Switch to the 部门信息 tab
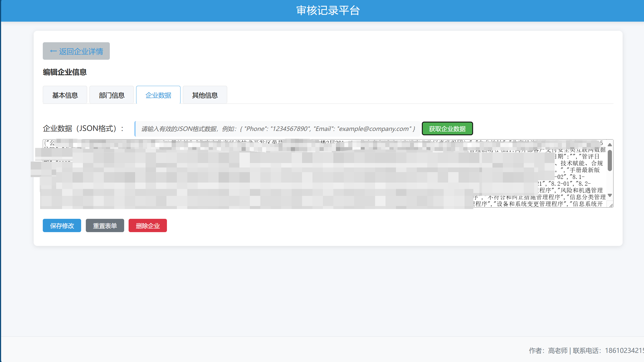Screen dimensions: 644x362 [111, 95]
